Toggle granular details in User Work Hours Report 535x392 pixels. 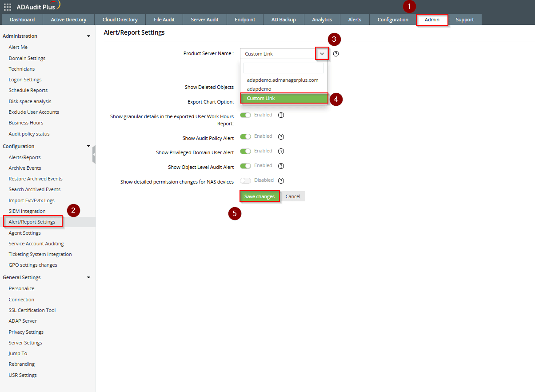[x=245, y=115]
